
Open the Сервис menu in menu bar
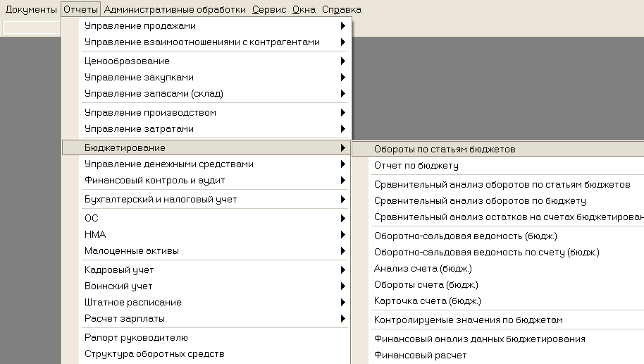coord(269,9)
